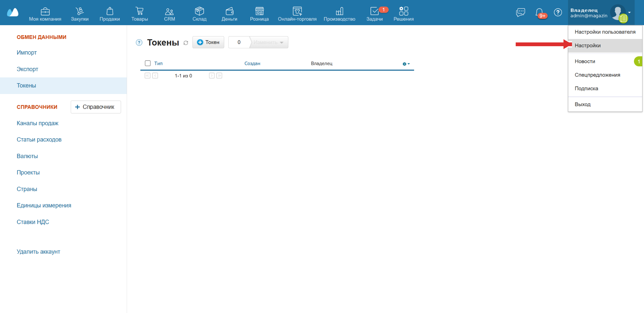
Task: Open the notifications bell
Action: [539, 13]
